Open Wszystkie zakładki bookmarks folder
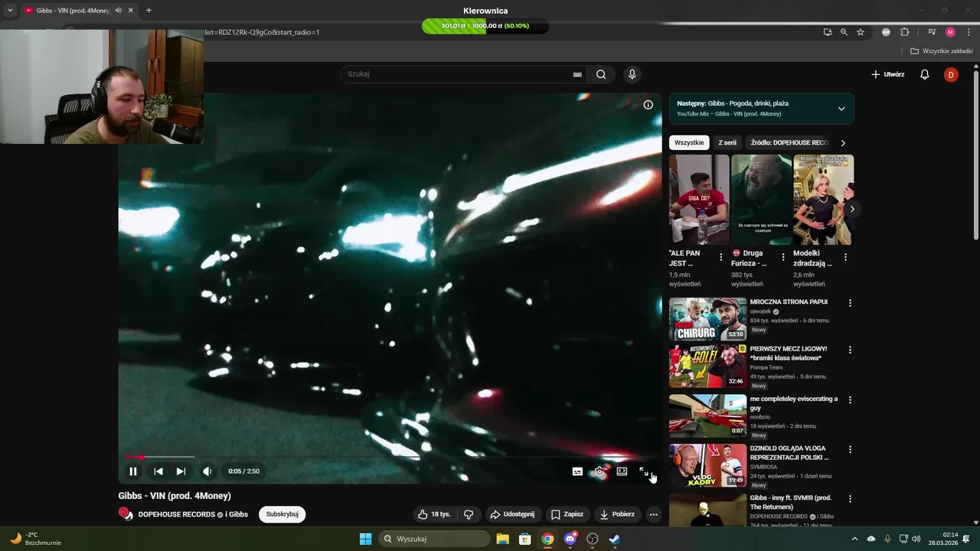Screen dimensions: 980x551 (942, 51)
